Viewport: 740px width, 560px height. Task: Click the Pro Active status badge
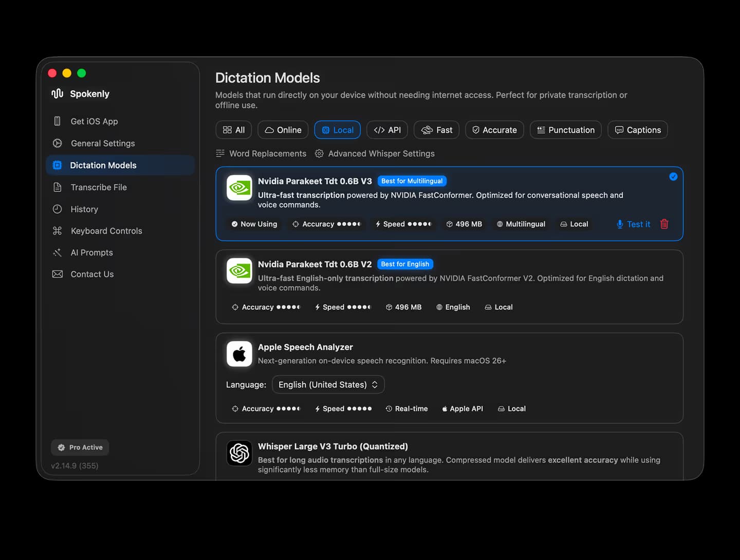(x=80, y=447)
